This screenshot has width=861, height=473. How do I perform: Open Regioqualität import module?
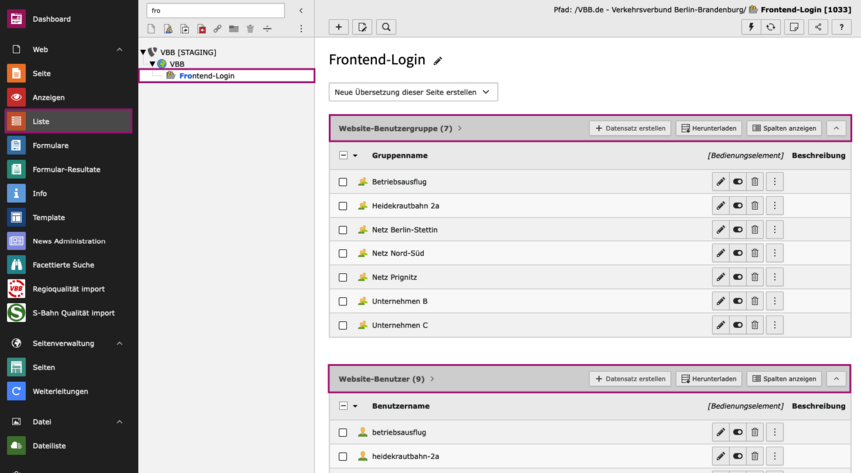(69, 289)
